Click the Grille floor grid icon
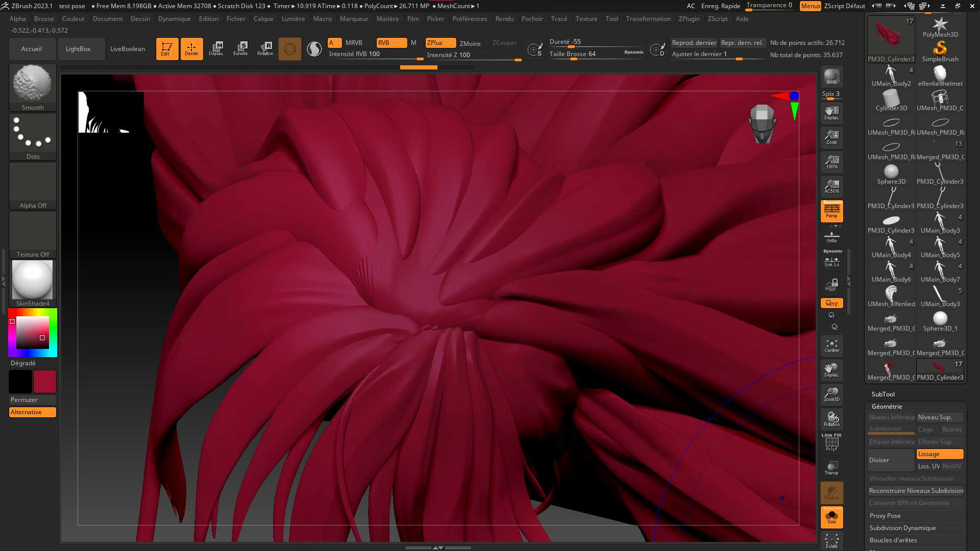This screenshot has width=980, height=551. coord(831,237)
